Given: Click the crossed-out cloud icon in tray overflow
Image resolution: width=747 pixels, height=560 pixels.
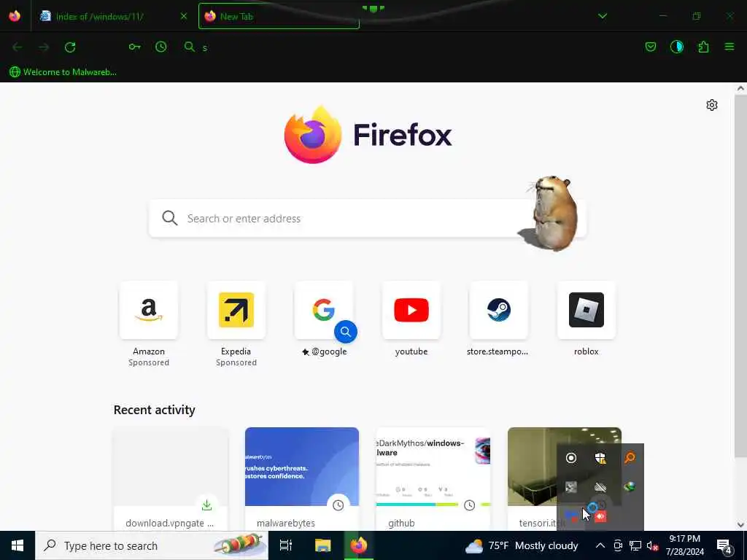Looking at the screenshot, I should click(600, 486).
